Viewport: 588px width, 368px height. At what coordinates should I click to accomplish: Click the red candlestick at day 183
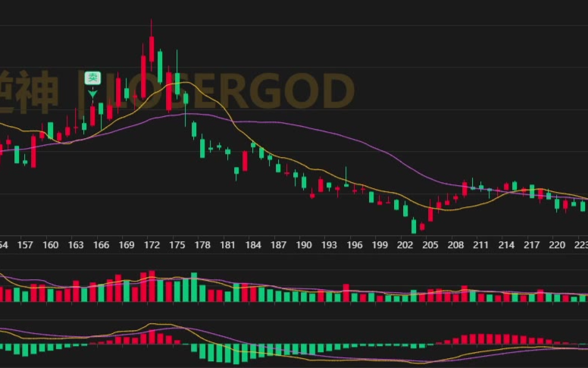(245, 161)
